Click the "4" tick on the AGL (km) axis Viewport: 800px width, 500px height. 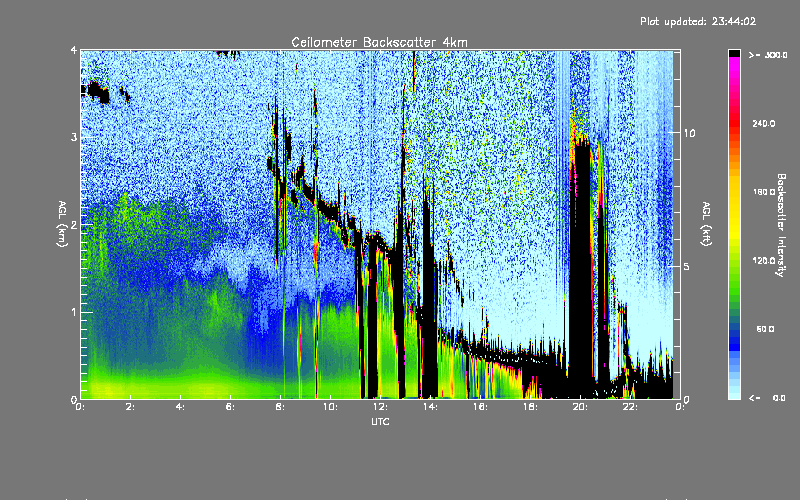point(74,51)
